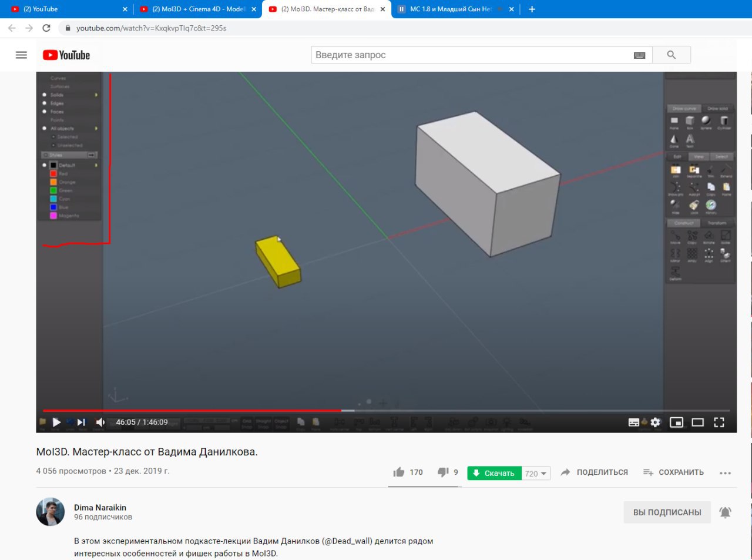Viewport: 752px width, 560px height.
Task: Pick the Magenta style color swatch
Action: [53, 216]
